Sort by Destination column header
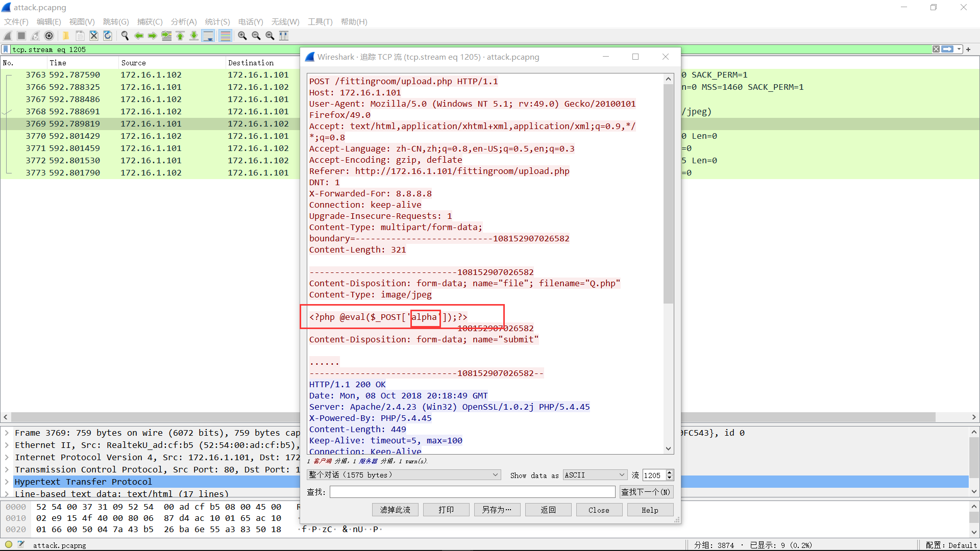The image size is (980, 551). (x=263, y=63)
